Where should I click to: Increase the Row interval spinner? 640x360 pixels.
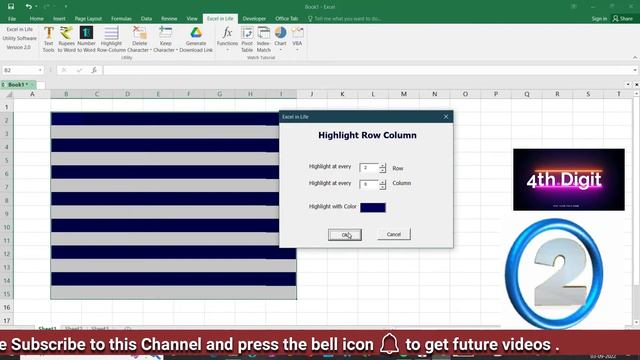click(x=382, y=165)
